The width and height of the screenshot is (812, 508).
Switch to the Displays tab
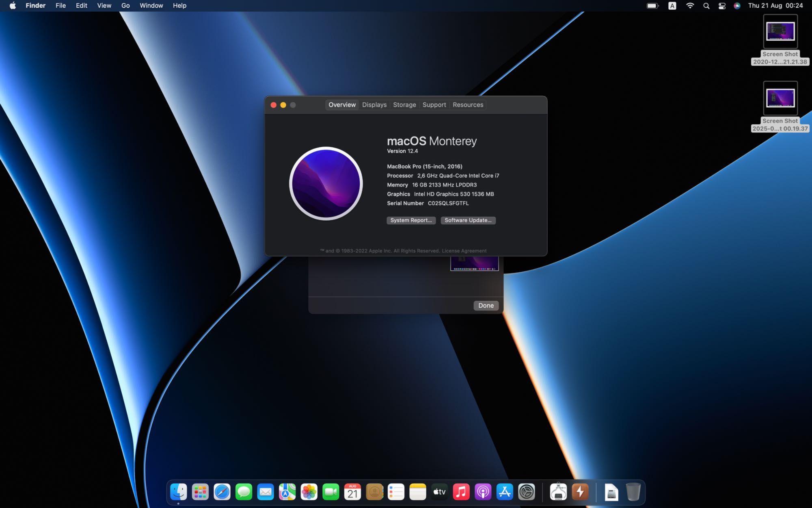click(374, 105)
